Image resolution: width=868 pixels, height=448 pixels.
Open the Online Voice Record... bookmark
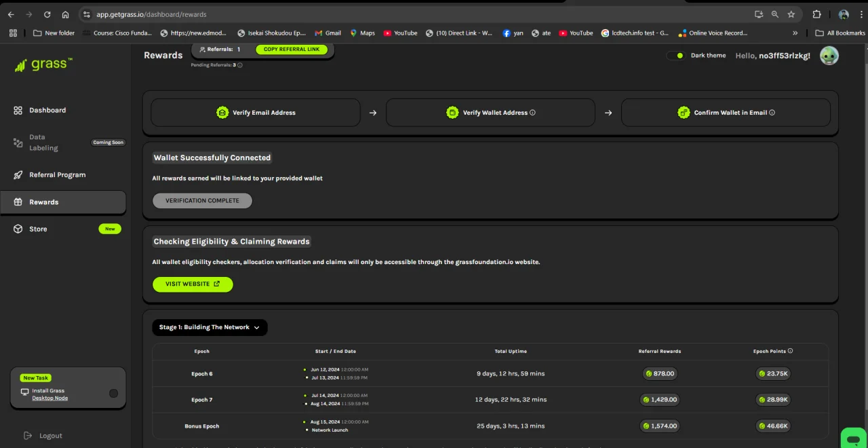[713, 33]
